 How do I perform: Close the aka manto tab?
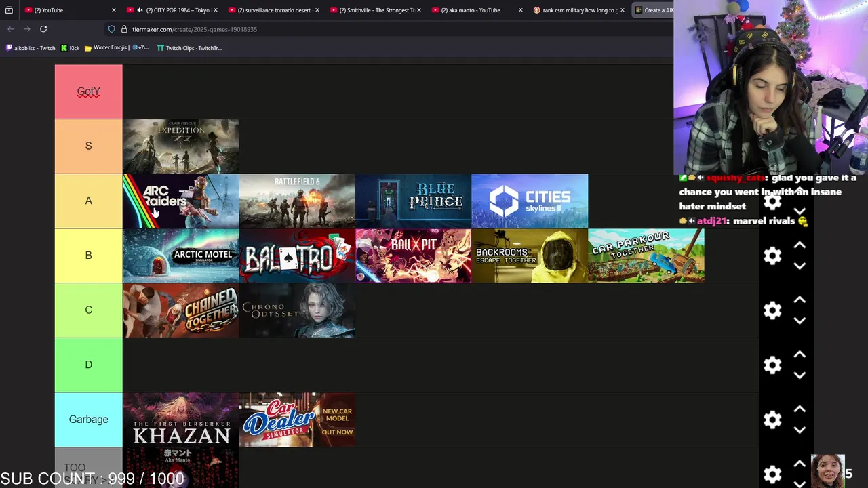520,10
